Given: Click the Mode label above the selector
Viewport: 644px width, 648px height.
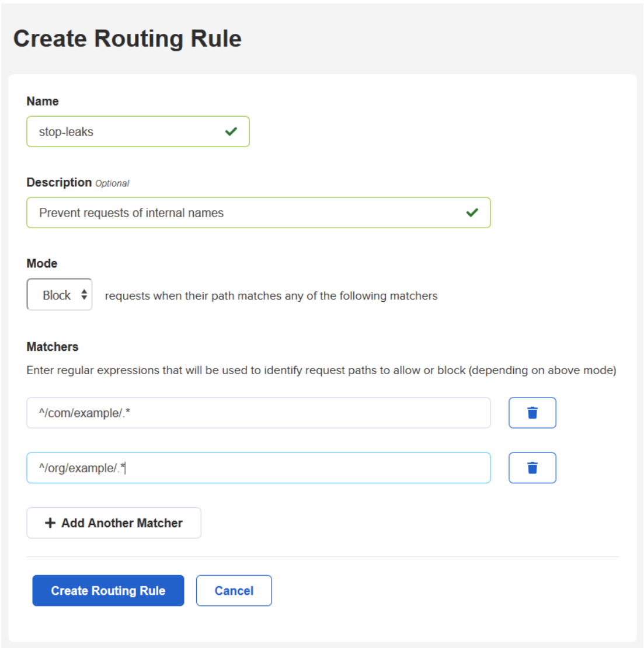Looking at the screenshot, I should click(x=41, y=263).
